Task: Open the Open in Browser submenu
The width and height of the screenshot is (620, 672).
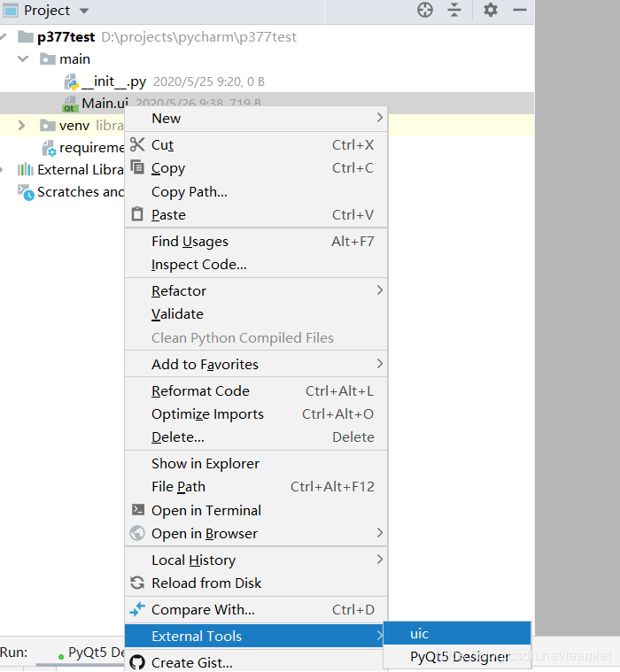Action: [x=256, y=534]
